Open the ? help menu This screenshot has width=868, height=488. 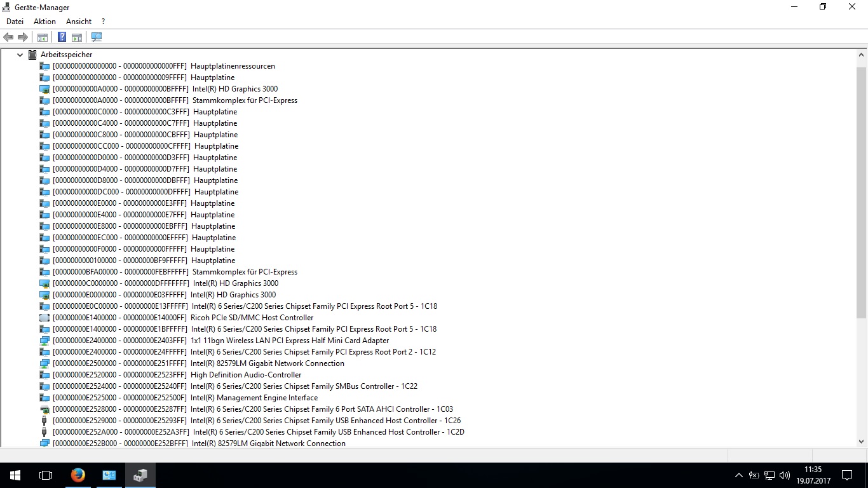click(x=103, y=22)
